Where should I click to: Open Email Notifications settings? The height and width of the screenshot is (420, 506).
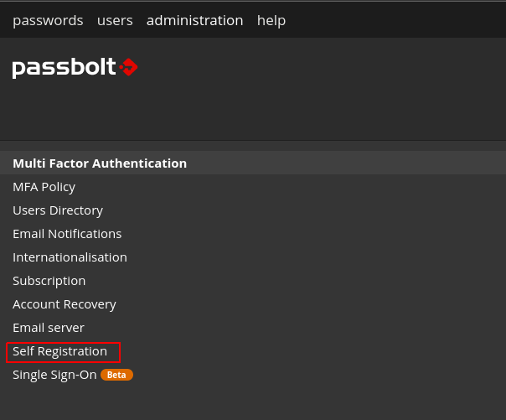[67, 234]
